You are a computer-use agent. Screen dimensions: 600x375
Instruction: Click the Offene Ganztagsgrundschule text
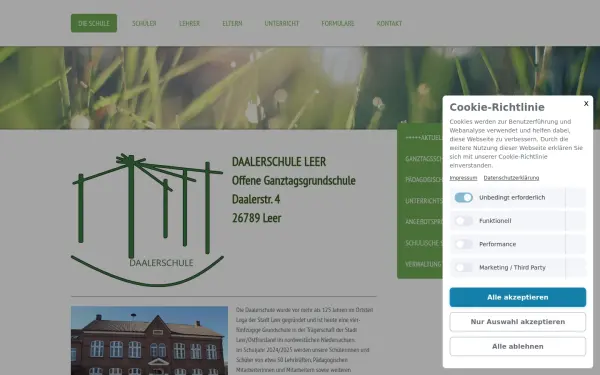[293, 181]
